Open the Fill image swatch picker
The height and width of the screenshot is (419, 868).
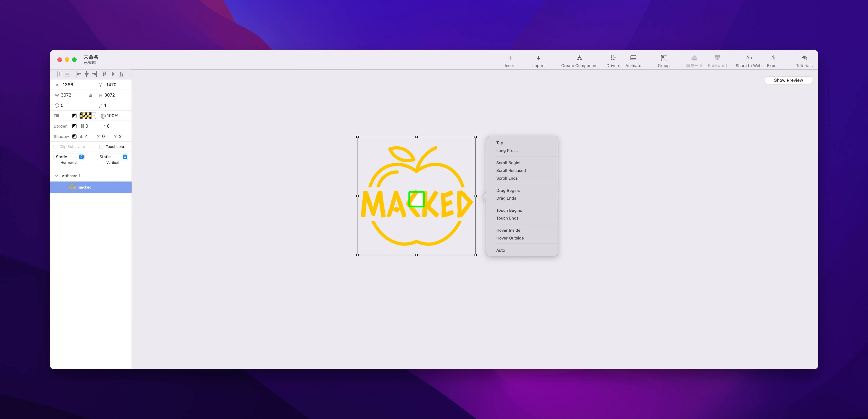(x=88, y=116)
